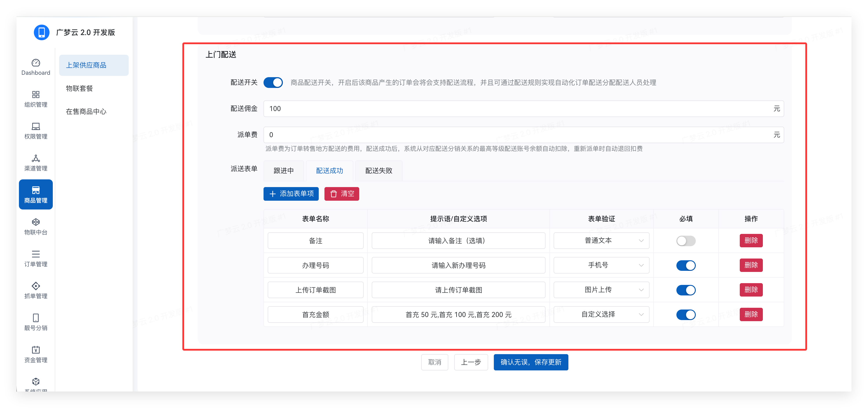Expand the 普通文本 validation dropdown
868x408 pixels.
pos(601,241)
